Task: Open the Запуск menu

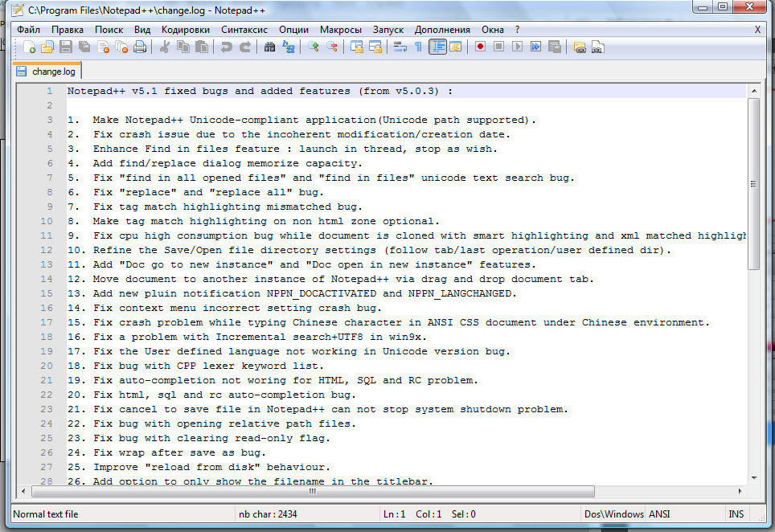Action: click(x=388, y=30)
